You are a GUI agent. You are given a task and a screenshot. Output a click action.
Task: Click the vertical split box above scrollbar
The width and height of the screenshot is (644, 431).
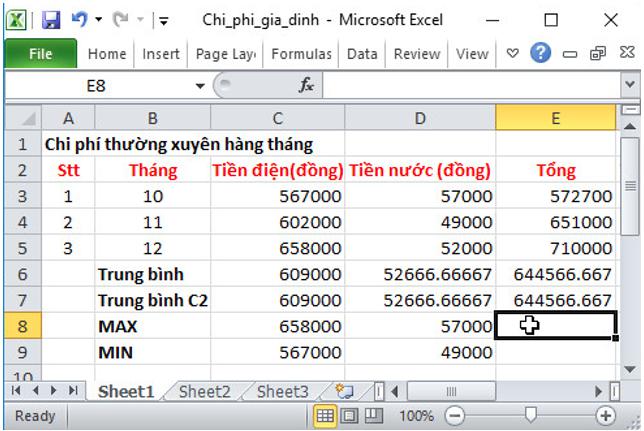[x=630, y=110]
